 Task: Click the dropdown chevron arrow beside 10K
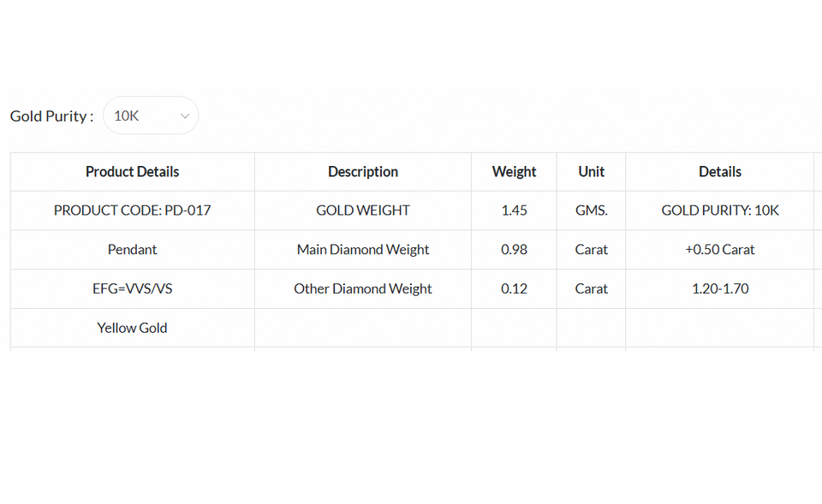pos(185,116)
